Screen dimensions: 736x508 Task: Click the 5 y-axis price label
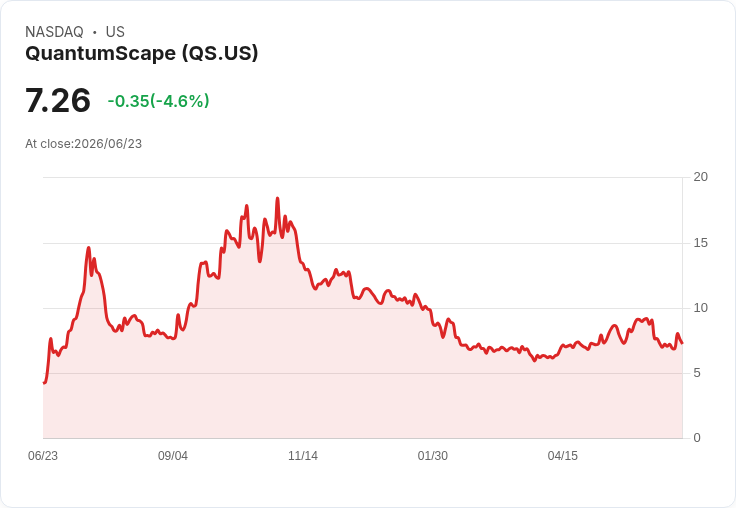point(697,373)
